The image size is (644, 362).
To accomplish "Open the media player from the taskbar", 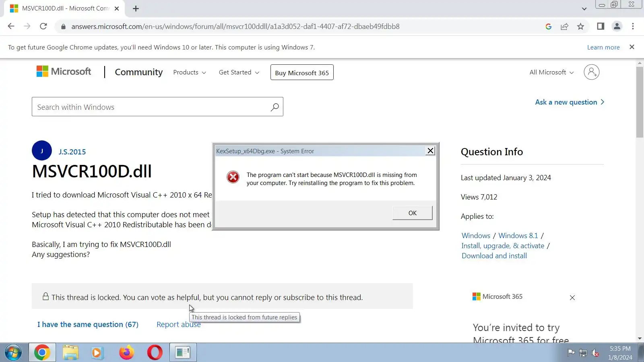I will point(97,353).
